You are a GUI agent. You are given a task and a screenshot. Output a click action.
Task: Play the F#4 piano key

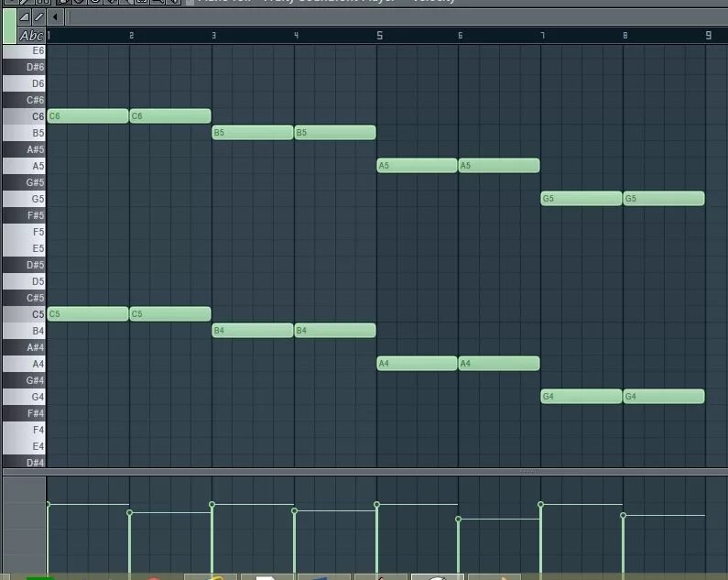coord(24,413)
